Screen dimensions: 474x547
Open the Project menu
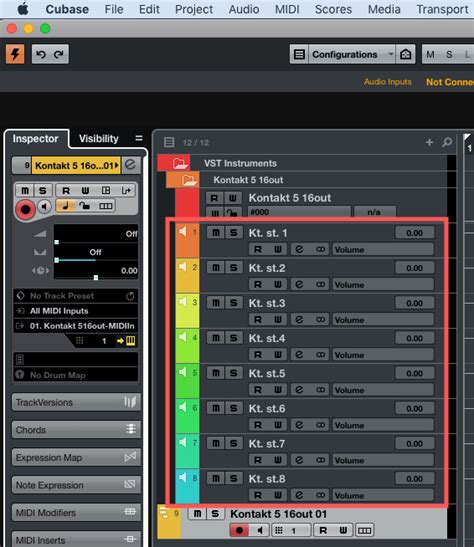[194, 9]
